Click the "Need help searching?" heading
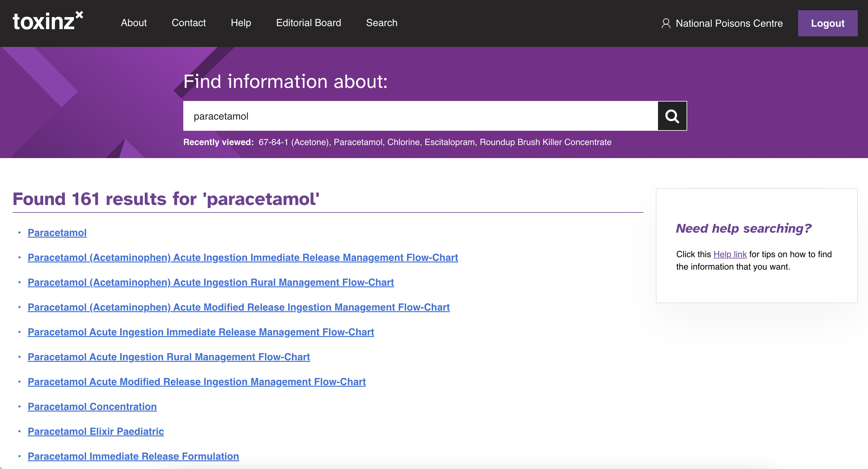868x469 pixels. coord(744,228)
